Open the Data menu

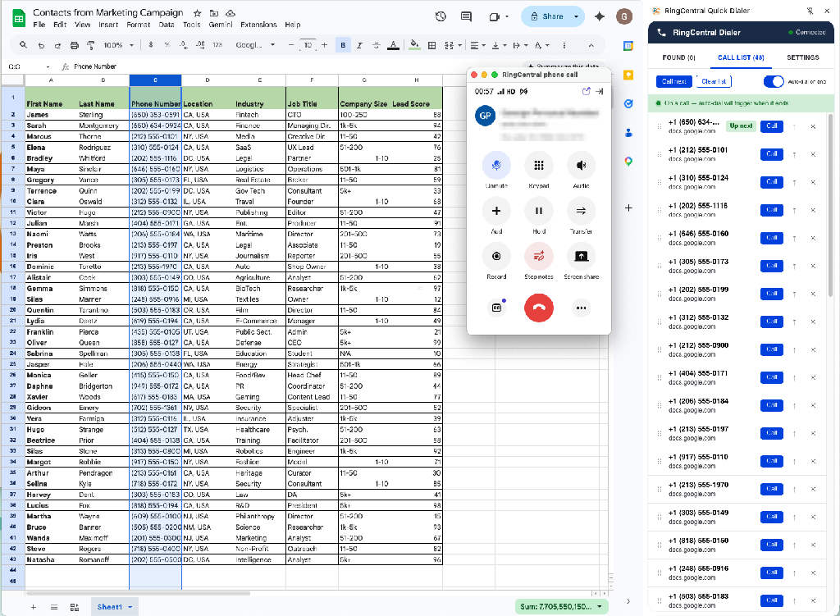pos(167,25)
